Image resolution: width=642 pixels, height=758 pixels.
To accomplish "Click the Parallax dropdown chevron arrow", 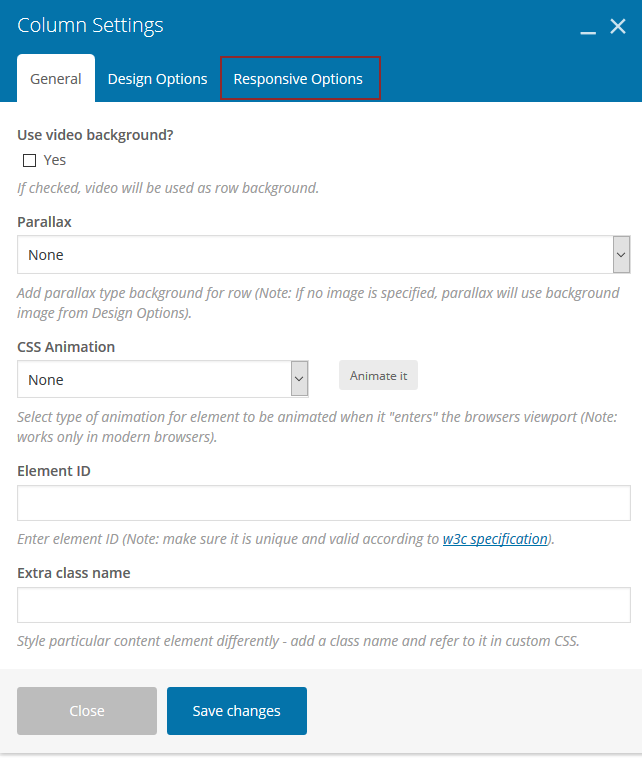I will pyautogui.click(x=621, y=255).
